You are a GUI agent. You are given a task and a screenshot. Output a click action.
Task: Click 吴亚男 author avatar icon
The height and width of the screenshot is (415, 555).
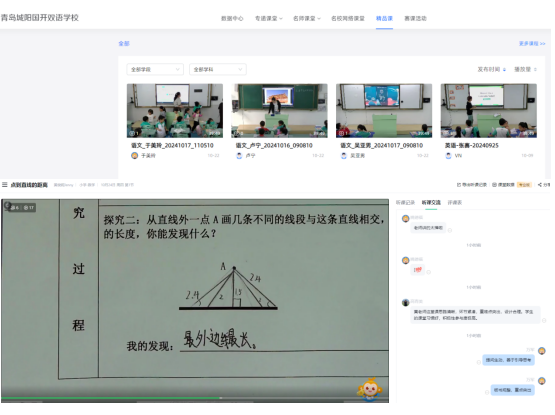pyautogui.click(x=344, y=155)
